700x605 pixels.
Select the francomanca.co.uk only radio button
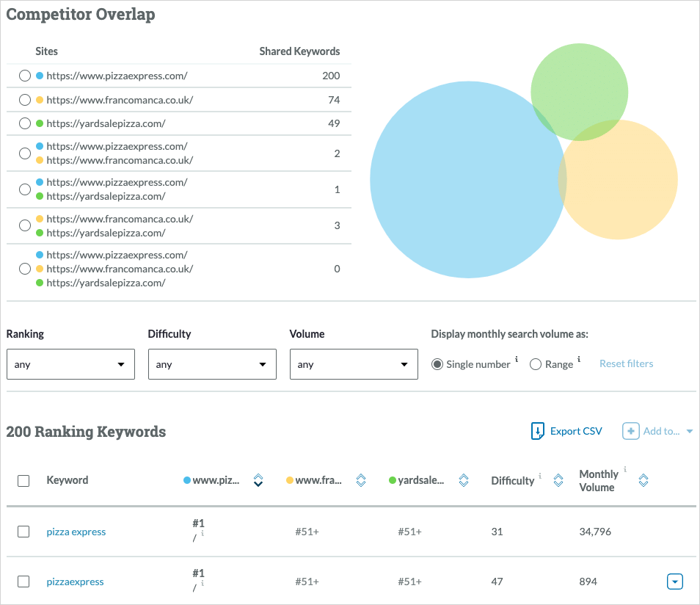(x=25, y=100)
